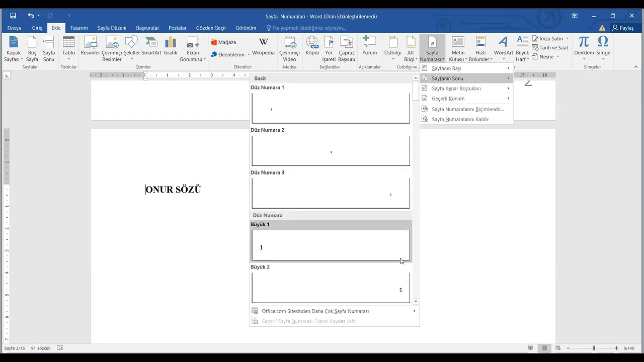
Task: Click the Resimler pictures icon
Action: (91, 46)
